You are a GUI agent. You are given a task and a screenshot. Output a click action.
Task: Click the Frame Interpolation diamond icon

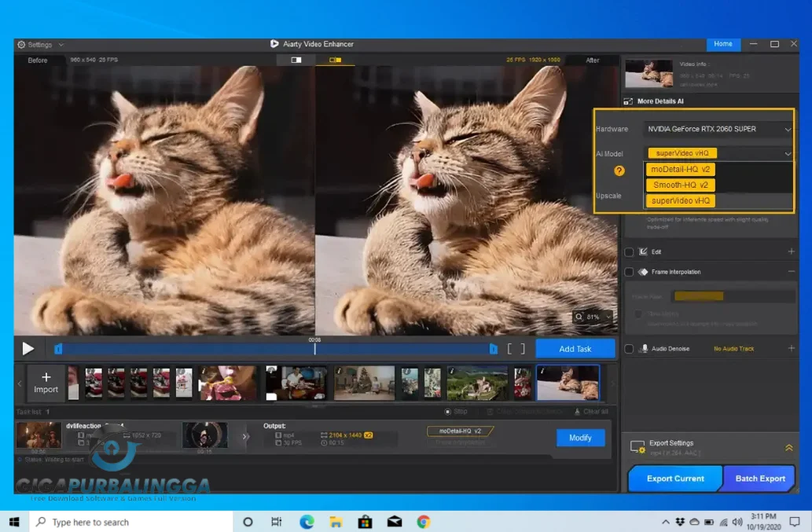(643, 272)
